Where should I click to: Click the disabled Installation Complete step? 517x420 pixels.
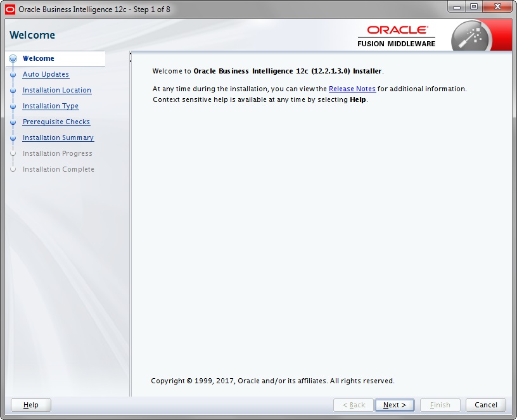[58, 169]
